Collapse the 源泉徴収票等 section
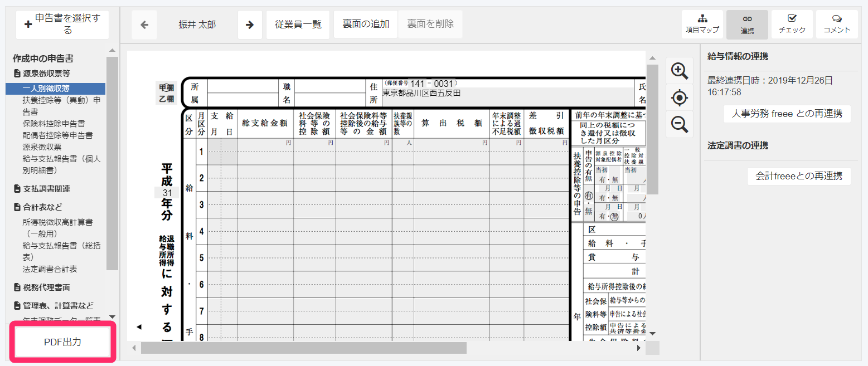Image resolution: width=868 pixels, height=366 pixels. [46, 73]
